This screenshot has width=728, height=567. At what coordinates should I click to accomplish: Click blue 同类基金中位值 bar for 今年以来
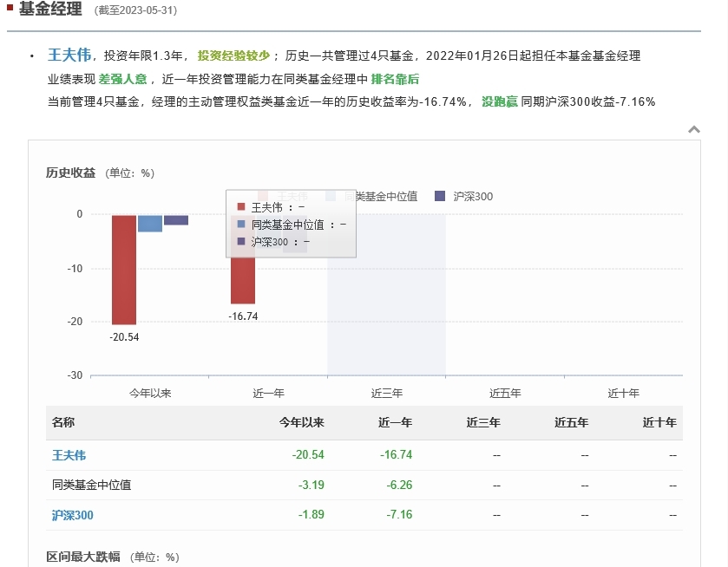(150, 224)
